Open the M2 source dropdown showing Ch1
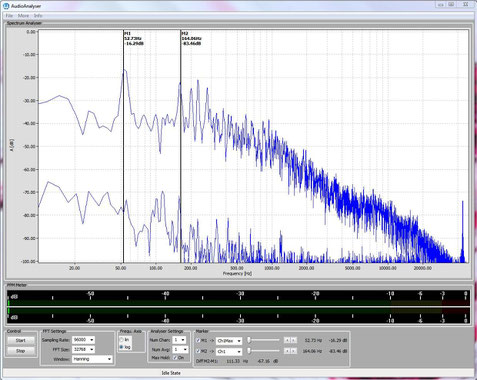Viewport: 477px width, 380px height. pyautogui.click(x=229, y=351)
